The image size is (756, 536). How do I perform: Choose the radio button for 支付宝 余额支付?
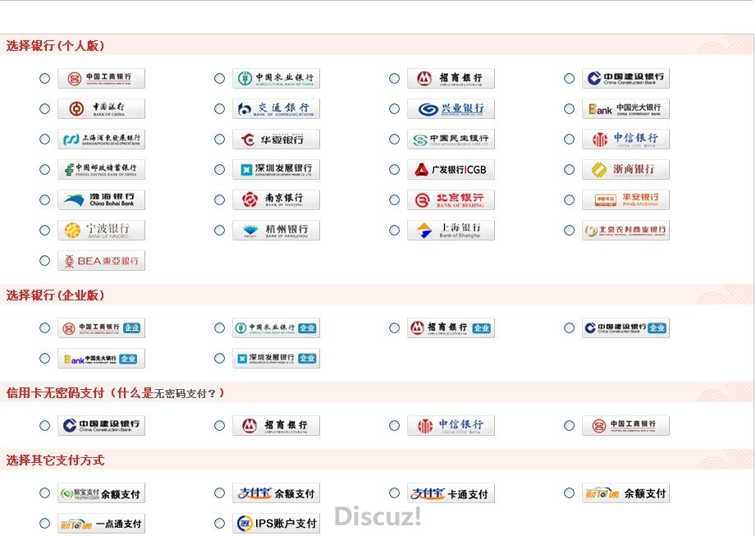click(219, 492)
